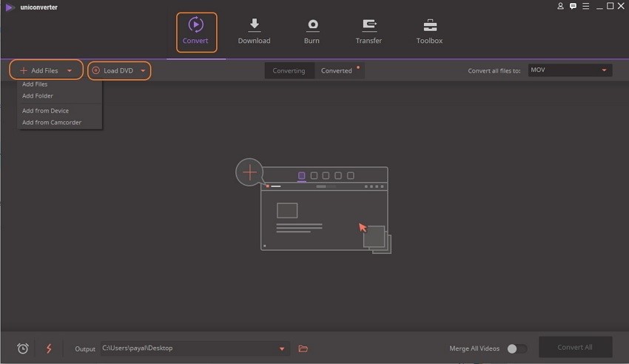629x364 pixels.
Task: Minimize the uniconverter window
Action: (599, 7)
